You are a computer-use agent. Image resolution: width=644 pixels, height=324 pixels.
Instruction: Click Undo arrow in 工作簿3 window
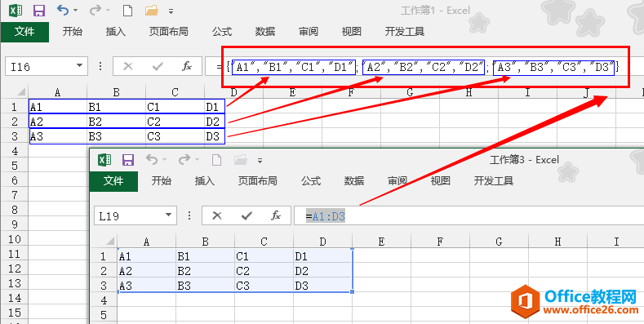pyautogui.click(x=153, y=160)
